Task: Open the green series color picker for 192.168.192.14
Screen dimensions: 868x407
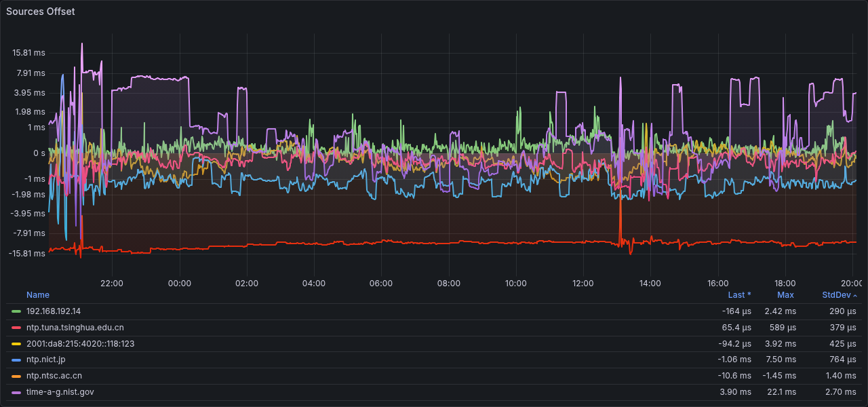Action: (x=17, y=311)
